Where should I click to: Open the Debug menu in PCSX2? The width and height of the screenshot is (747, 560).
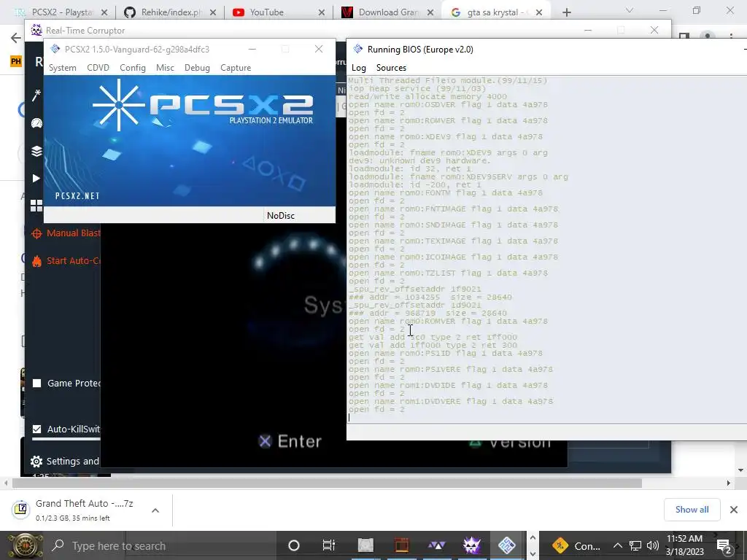pos(197,68)
